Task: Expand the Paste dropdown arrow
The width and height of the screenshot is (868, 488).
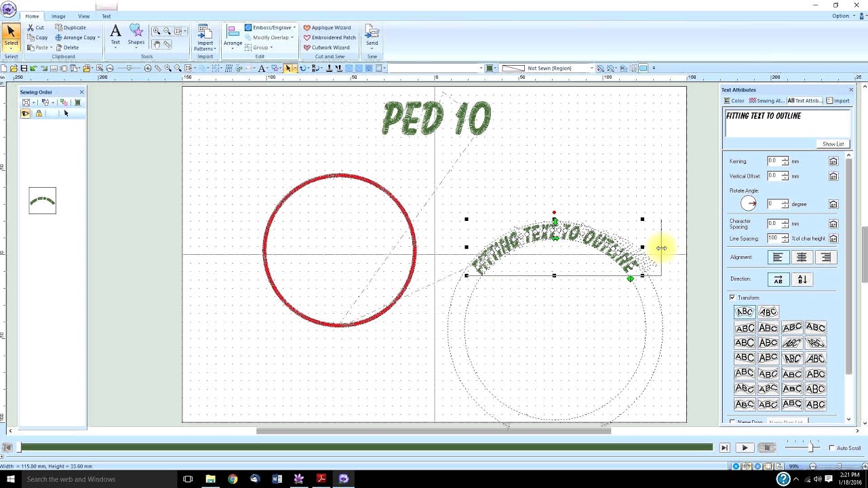Action: (52, 47)
